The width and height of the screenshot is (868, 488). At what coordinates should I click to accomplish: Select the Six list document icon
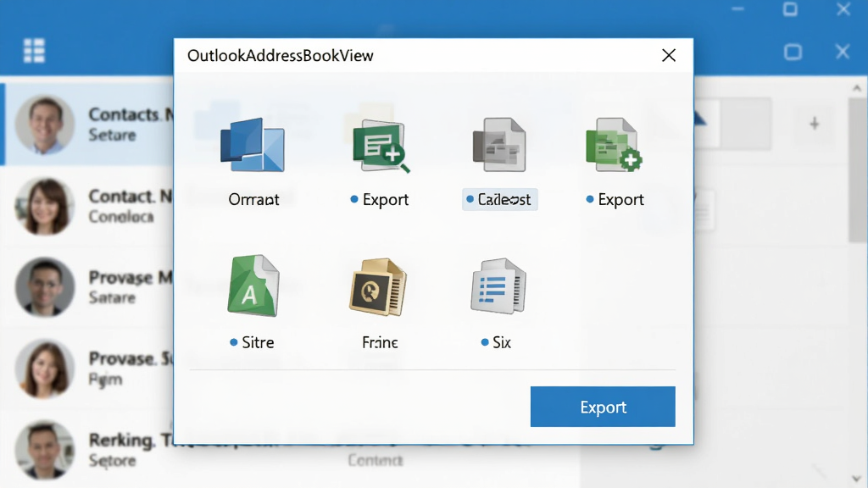(498, 286)
